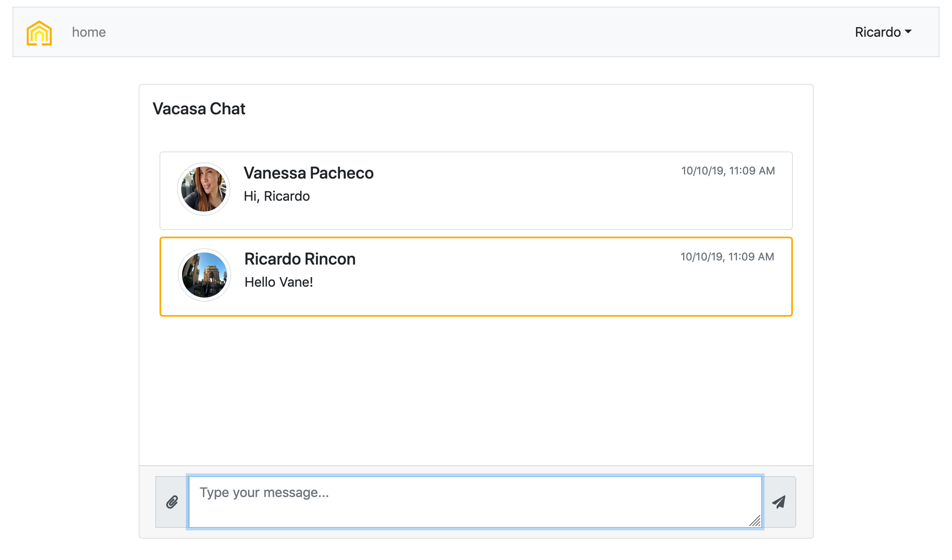This screenshot has height=560, width=952.
Task: Grab the message box resize handle
Action: click(x=755, y=521)
